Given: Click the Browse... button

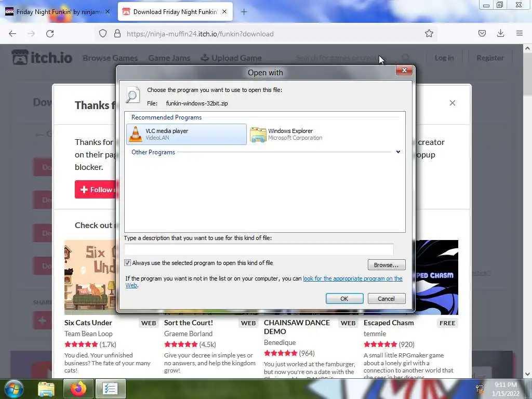Looking at the screenshot, I should click(387, 264).
